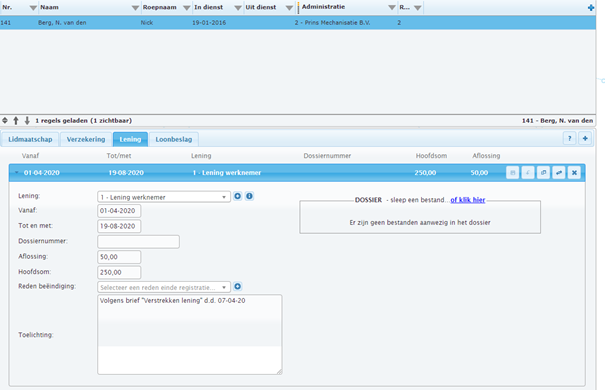
Task: Click the 'In dienst' column header
Action: [x=208, y=7]
